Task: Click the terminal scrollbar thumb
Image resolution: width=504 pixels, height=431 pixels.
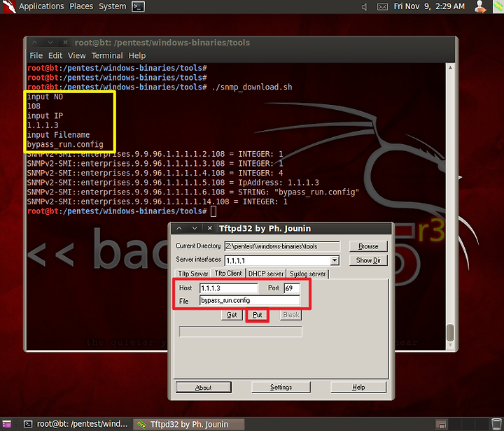Action: coord(450,333)
